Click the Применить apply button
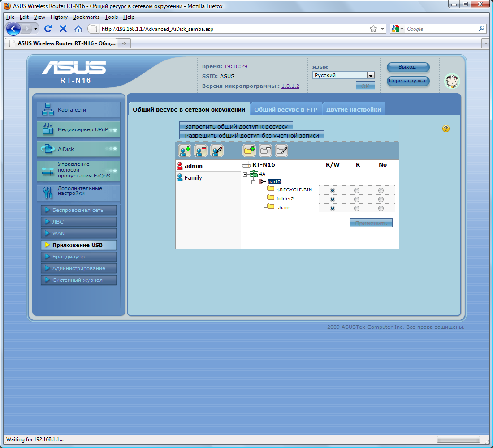This screenshot has width=493, height=448. [x=371, y=223]
